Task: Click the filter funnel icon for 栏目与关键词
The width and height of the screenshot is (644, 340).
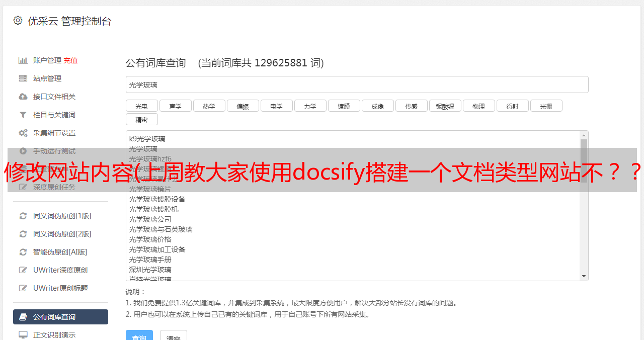Action: [23, 115]
